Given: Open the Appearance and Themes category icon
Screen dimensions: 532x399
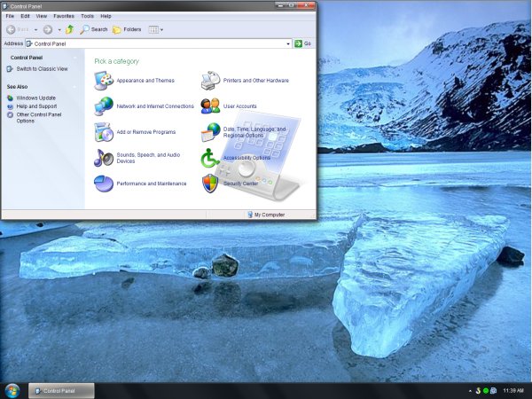Looking at the screenshot, I should [x=103, y=81].
